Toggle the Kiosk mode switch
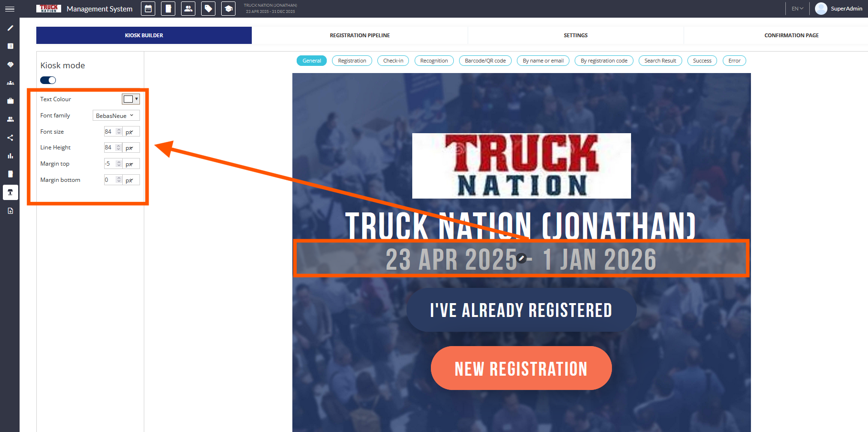The width and height of the screenshot is (868, 432). (48, 80)
